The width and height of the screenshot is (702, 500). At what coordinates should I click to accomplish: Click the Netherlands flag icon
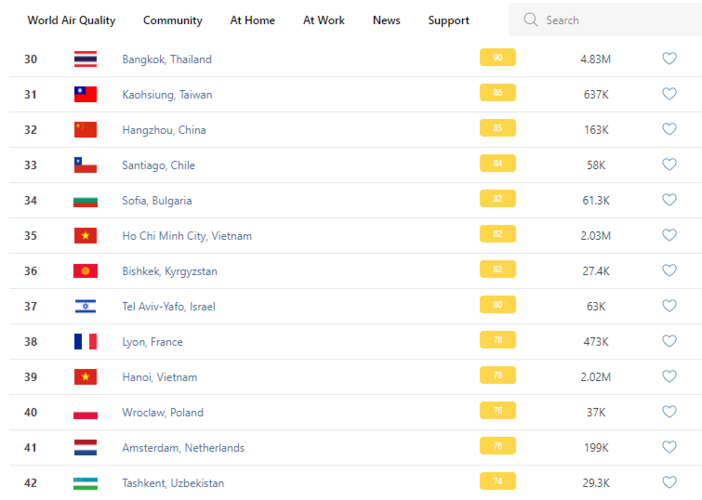coord(86,448)
